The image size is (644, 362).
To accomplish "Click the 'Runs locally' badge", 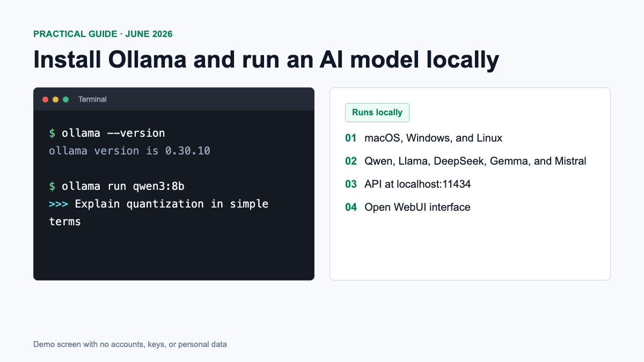I will click(x=377, y=113).
